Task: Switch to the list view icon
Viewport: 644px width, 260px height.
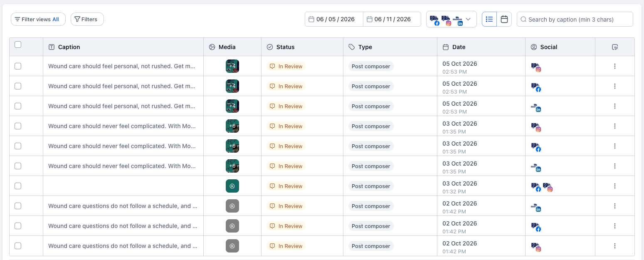Action: (489, 19)
